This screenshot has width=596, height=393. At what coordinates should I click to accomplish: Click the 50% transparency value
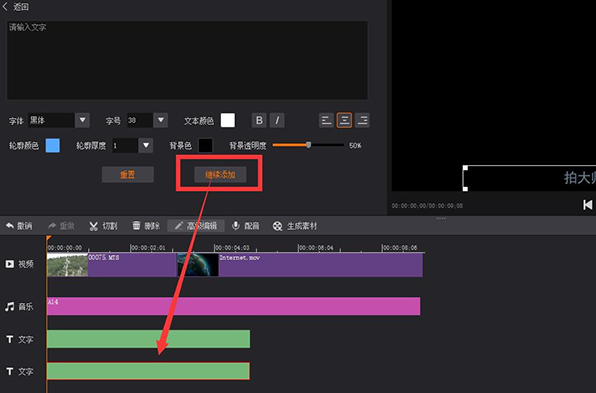(x=355, y=146)
